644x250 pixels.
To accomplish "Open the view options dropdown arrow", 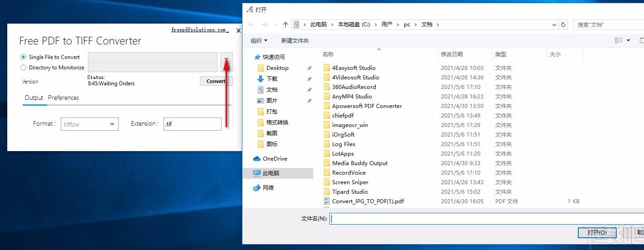I will click(x=628, y=40).
